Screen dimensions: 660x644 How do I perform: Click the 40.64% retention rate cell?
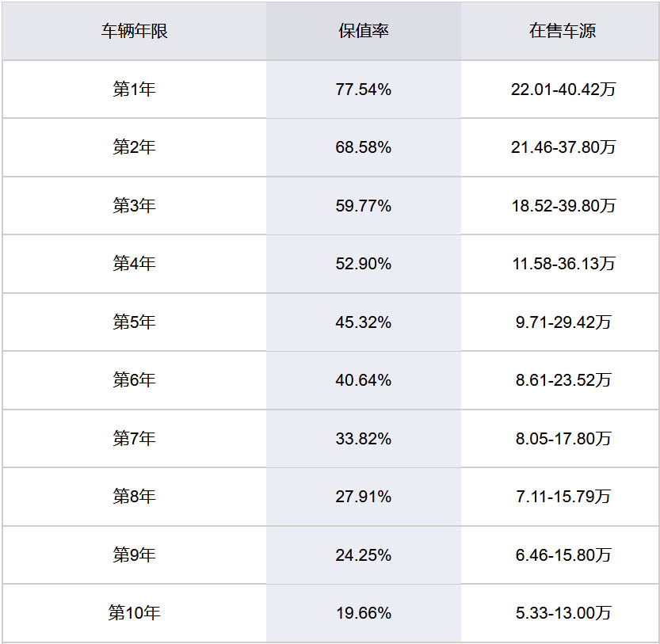tap(364, 380)
